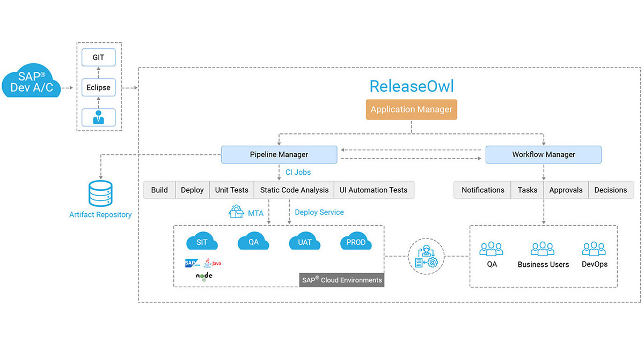Viewport: 644px width, 343px height.
Task: Click the central user workflow gear icon
Action: [426, 256]
